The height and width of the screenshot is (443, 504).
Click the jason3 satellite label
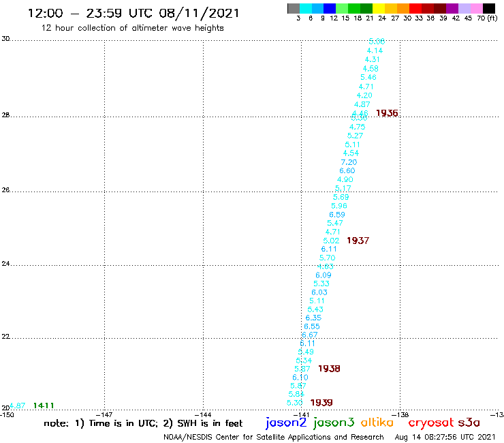[x=334, y=423]
